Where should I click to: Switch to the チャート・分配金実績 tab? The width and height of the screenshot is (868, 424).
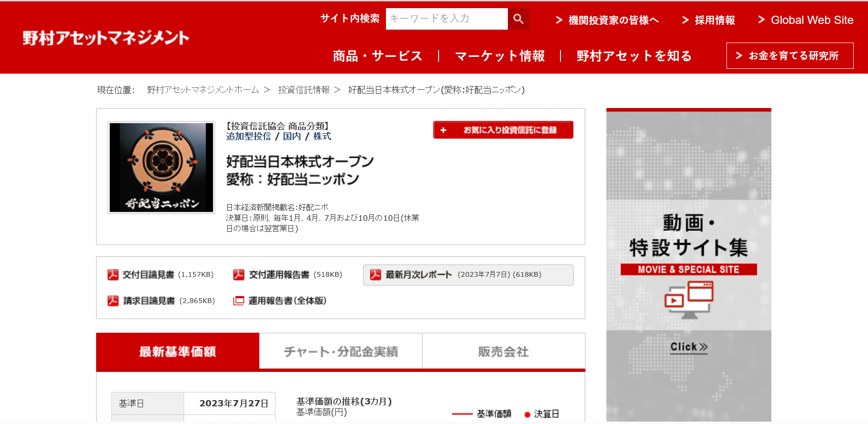(341, 352)
